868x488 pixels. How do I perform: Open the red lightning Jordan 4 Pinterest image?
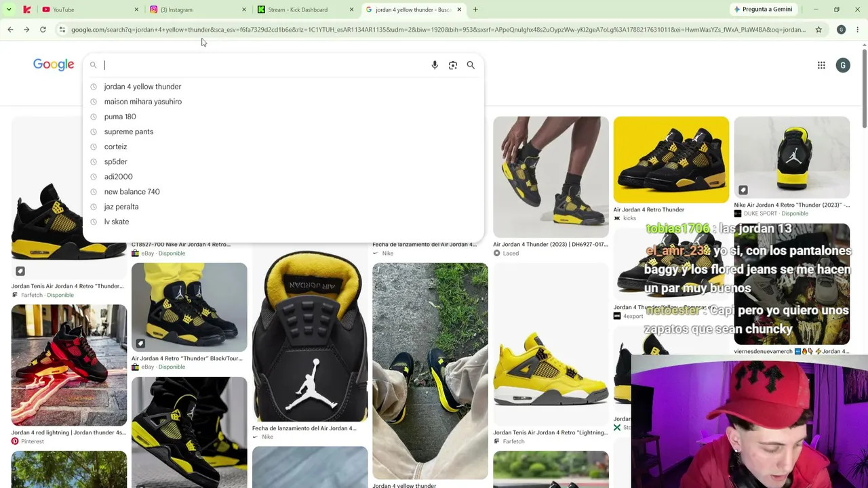(68, 365)
